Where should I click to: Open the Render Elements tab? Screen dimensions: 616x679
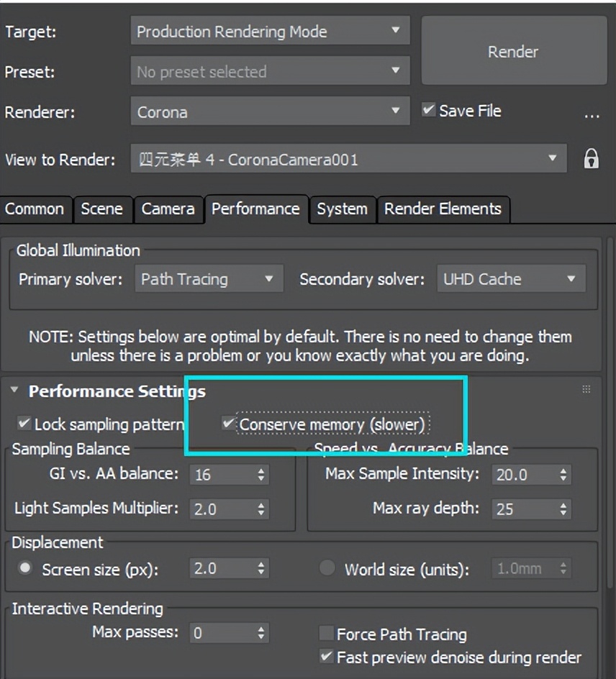click(x=443, y=209)
